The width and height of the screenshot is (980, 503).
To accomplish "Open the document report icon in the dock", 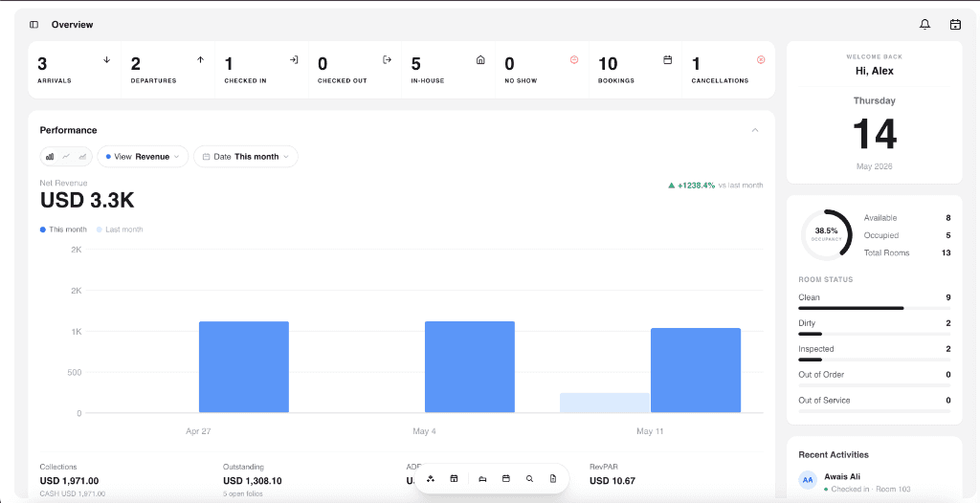I will [553, 479].
